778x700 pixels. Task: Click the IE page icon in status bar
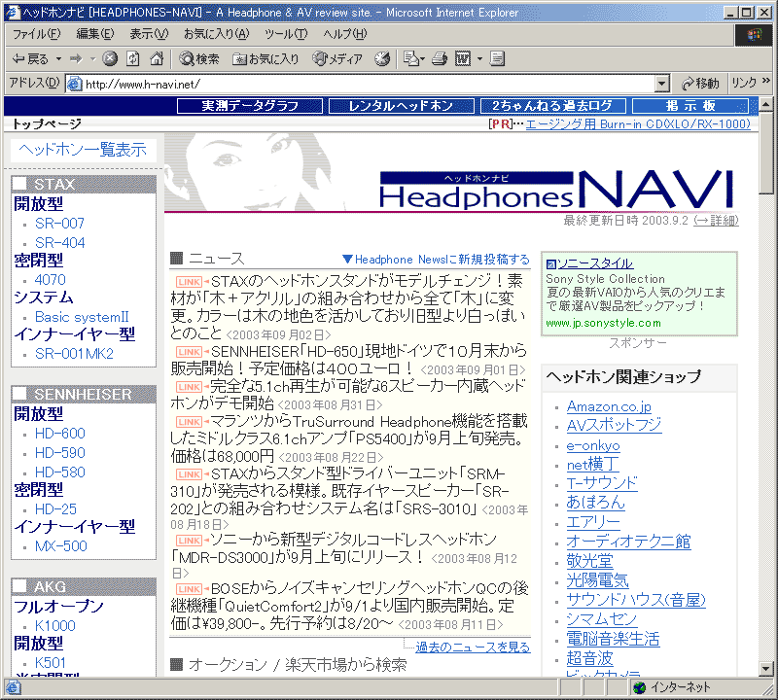click(13, 687)
